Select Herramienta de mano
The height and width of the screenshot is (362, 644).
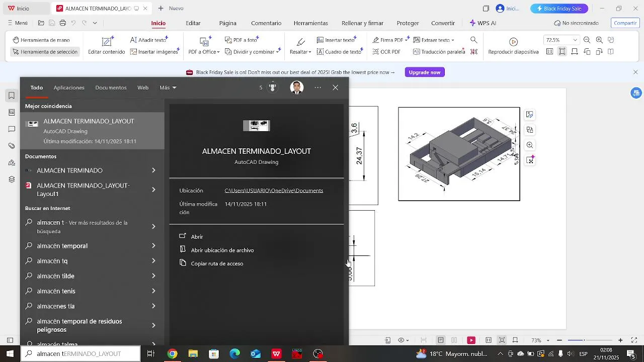[x=41, y=40]
